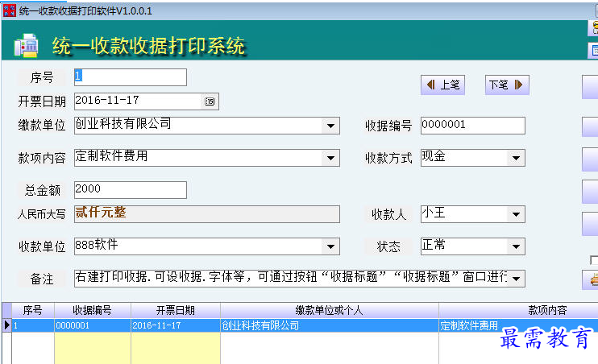This screenshot has width=598, height=364.
Task: Click the row indicator arrow of row 1
Action: 7,325
